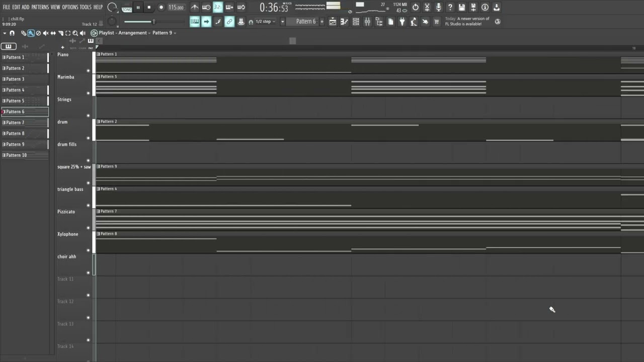The width and height of the screenshot is (644, 362).
Task: Open the HELP menu
Action: [98, 7]
